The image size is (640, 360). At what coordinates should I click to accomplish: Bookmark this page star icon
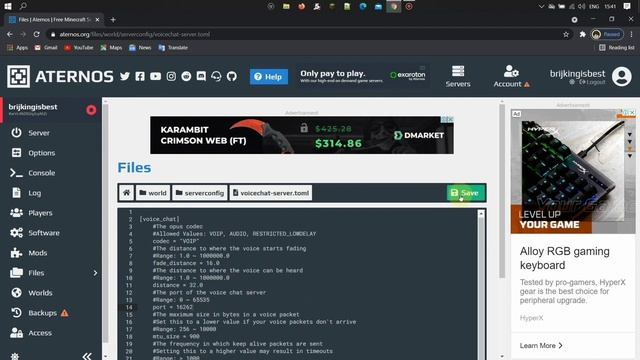566,34
